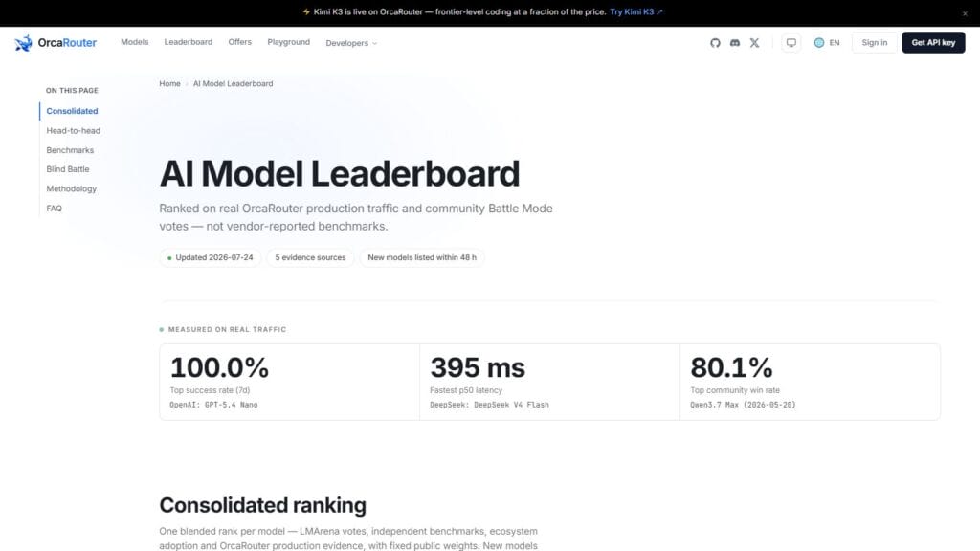The height and width of the screenshot is (551, 980).
Task: Click the Top community win rate caption
Action: pos(735,390)
